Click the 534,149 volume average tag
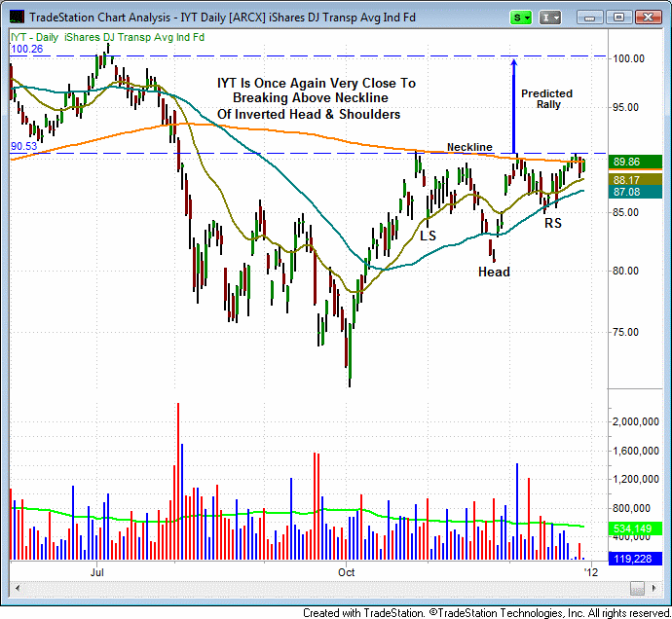The height and width of the screenshot is (619, 672). [635, 528]
